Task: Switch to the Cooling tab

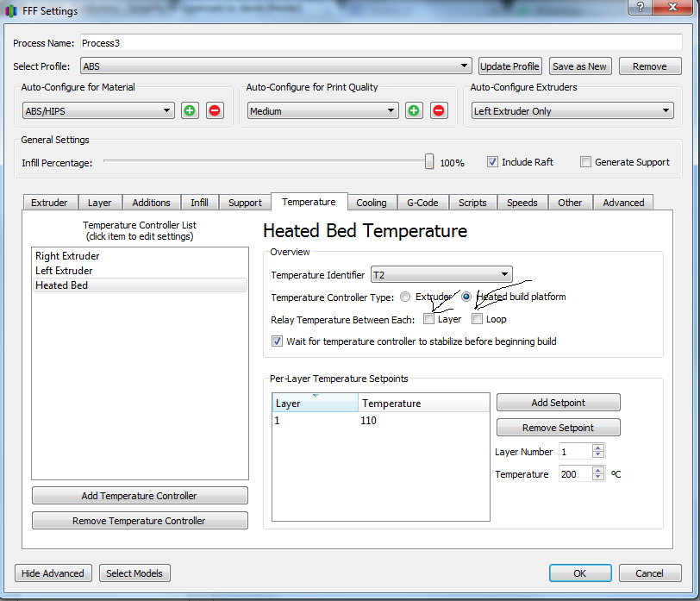Action: pos(372,203)
